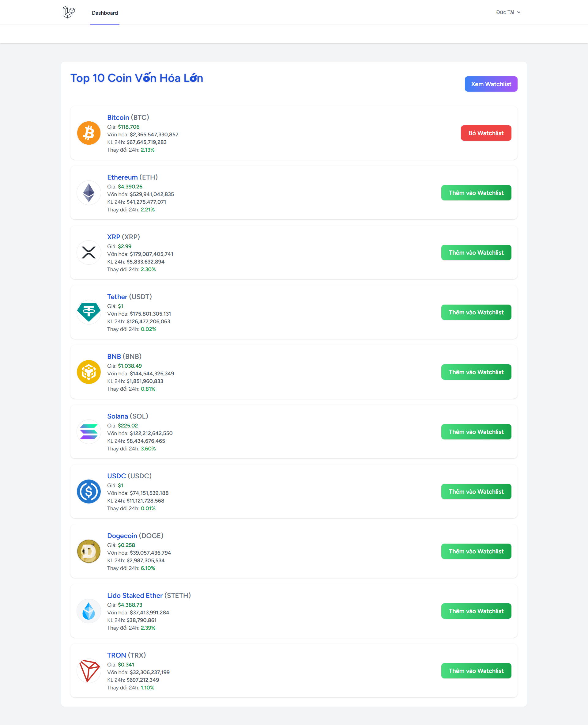Click the TRON coin logo
The image size is (588, 725).
(89, 671)
